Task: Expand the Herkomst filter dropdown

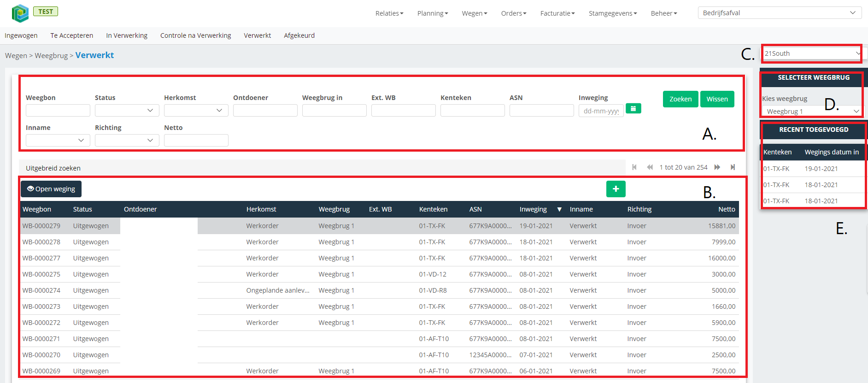Action: 196,111
